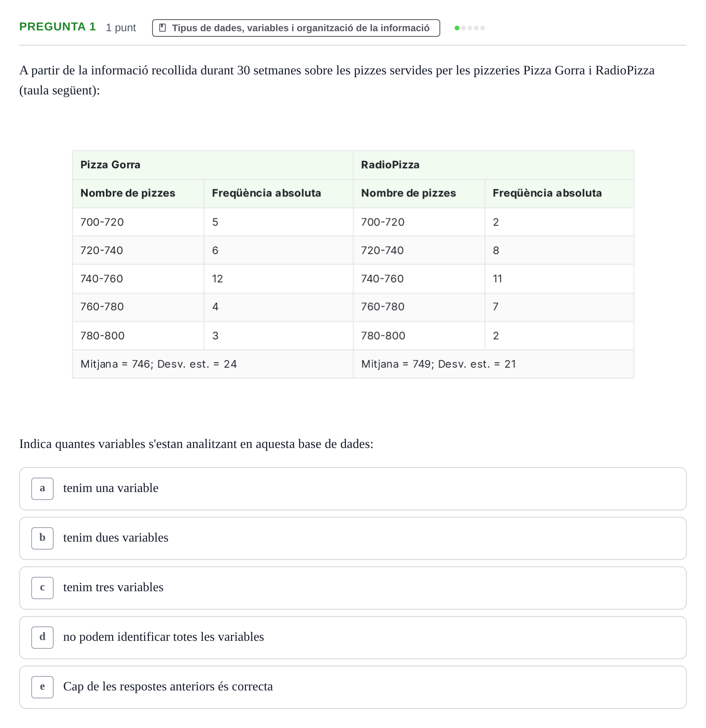This screenshot has width=706, height=728.
Task: Select answer 'tenim una variable'
Action: [353, 489]
